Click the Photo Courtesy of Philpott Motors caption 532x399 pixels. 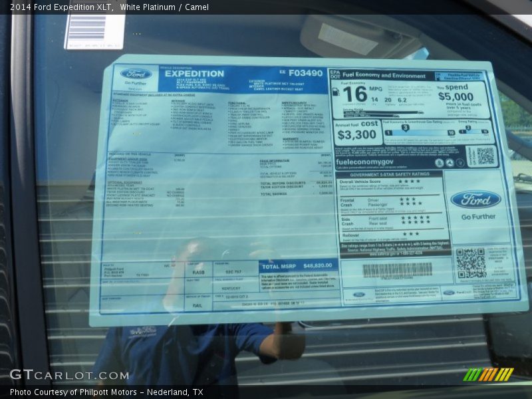pos(106,392)
